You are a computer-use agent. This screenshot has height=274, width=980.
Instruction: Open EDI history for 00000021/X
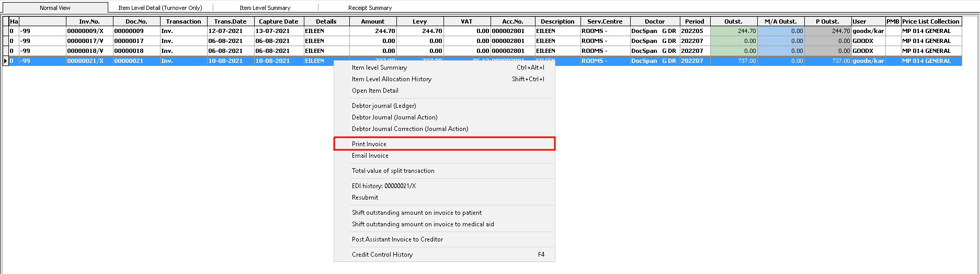(384, 186)
